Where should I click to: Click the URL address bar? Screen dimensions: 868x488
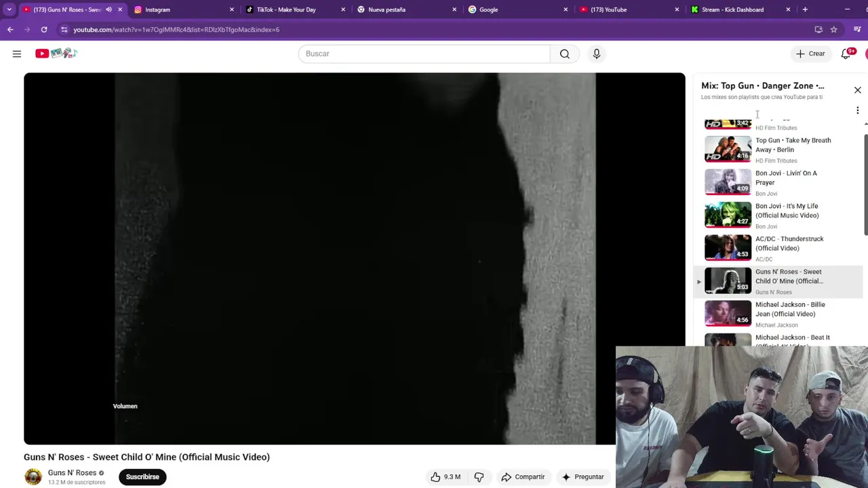434,30
